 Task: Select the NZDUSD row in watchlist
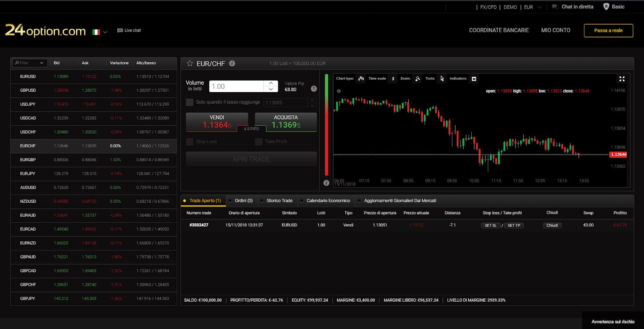(x=93, y=202)
